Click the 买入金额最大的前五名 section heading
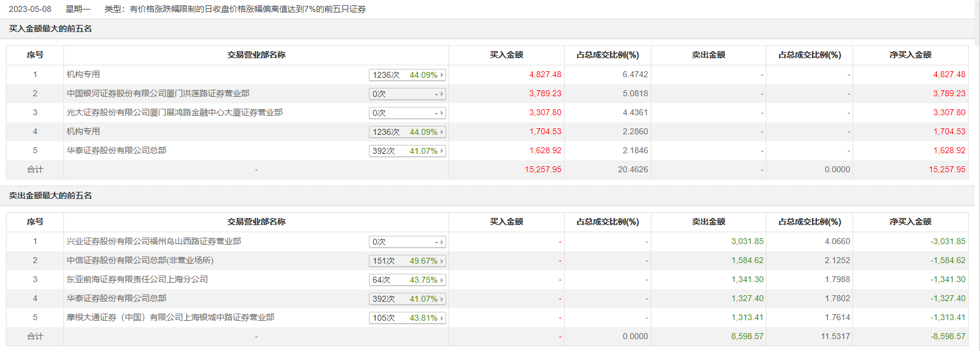This screenshot has height=351, width=980. click(x=50, y=29)
